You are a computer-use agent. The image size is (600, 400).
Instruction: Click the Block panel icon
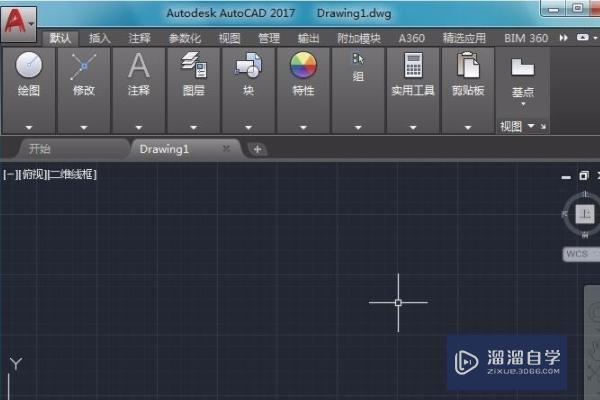click(248, 65)
